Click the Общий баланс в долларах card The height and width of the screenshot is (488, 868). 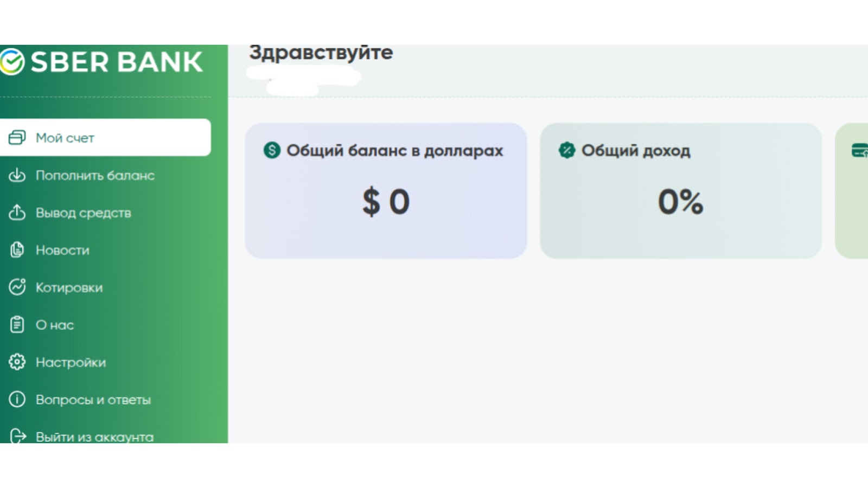pos(386,191)
